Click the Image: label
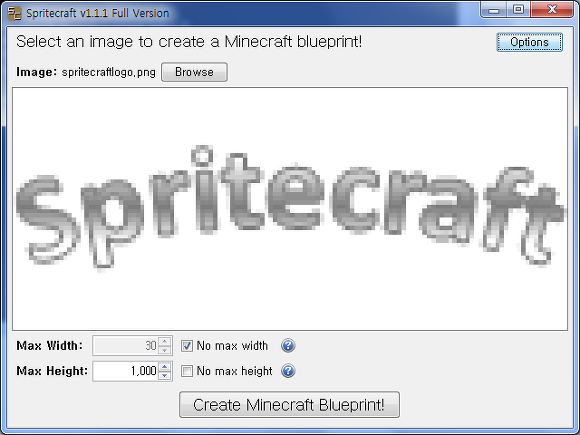 pos(37,72)
